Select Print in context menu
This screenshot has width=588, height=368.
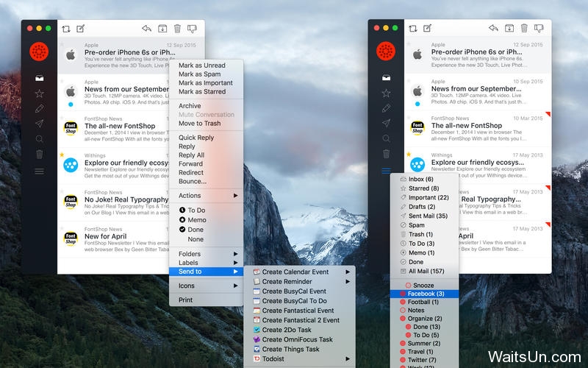pyautogui.click(x=185, y=300)
